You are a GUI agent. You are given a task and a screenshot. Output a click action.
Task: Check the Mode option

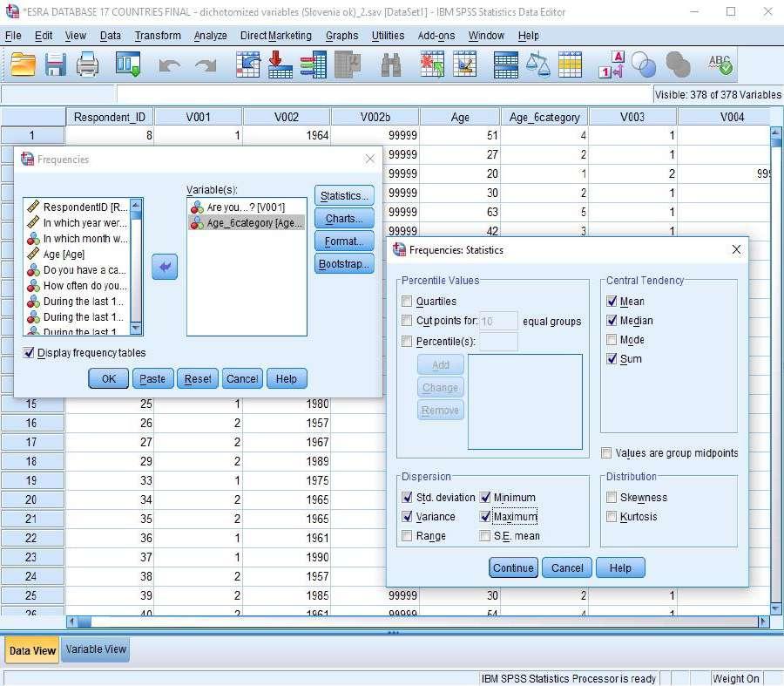click(612, 340)
